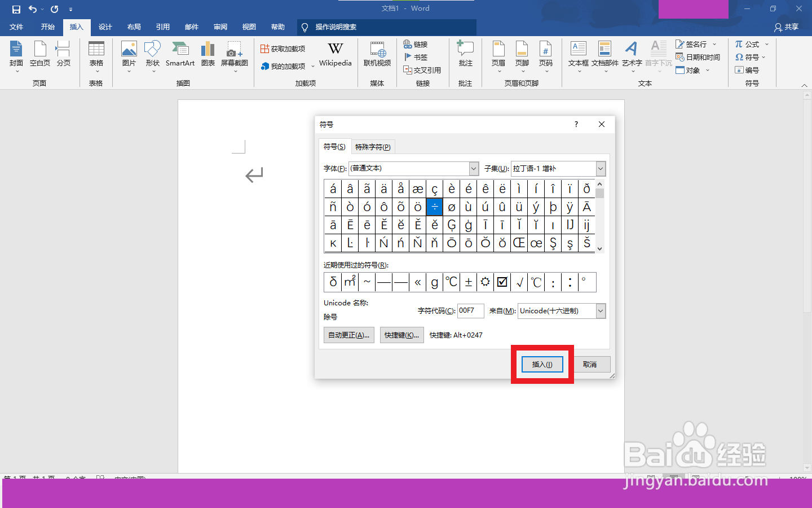Open Customize Quick Access Toolbar arrow
The image size is (812, 508).
pyautogui.click(x=70, y=9)
